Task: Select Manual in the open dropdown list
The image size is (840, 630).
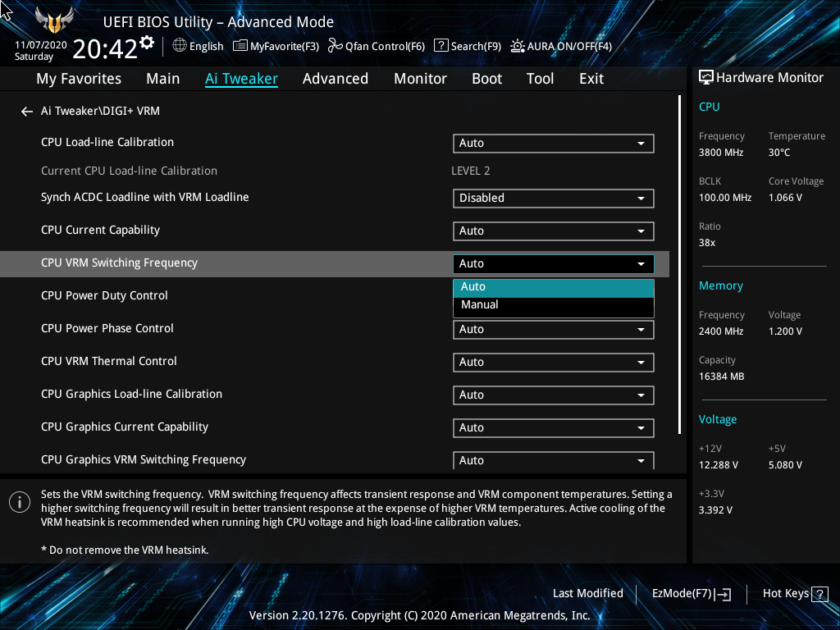Action: [554, 305]
